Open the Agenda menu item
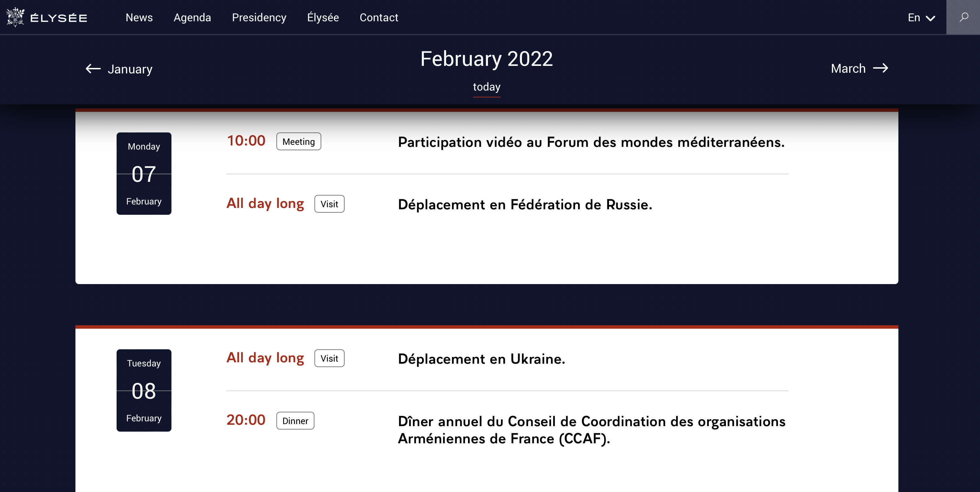 tap(192, 17)
